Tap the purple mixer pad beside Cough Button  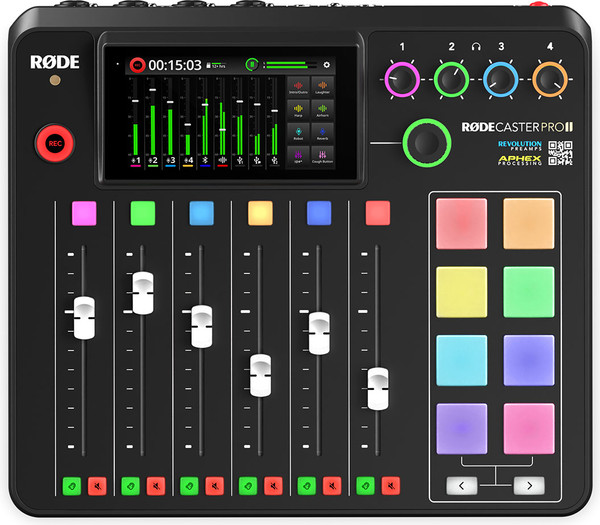(298, 156)
